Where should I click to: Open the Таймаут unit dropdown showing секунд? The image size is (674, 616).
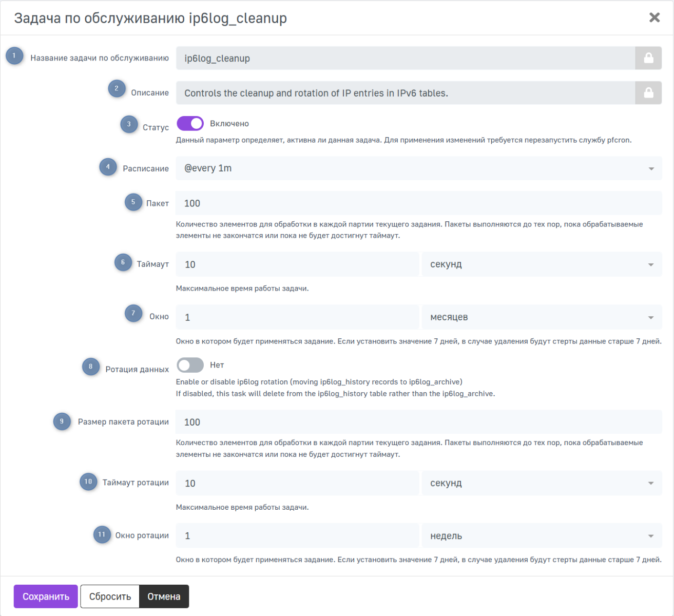pyautogui.click(x=542, y=264)
